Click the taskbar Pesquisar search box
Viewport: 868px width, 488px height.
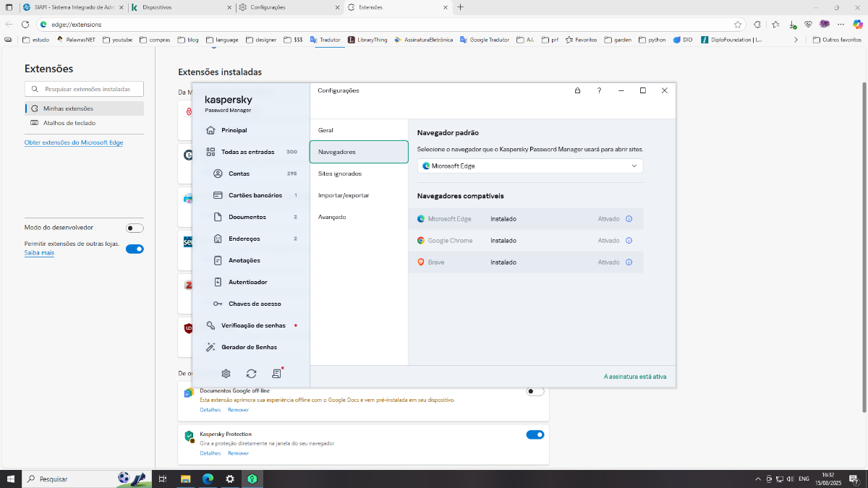[x=87, y=479]
